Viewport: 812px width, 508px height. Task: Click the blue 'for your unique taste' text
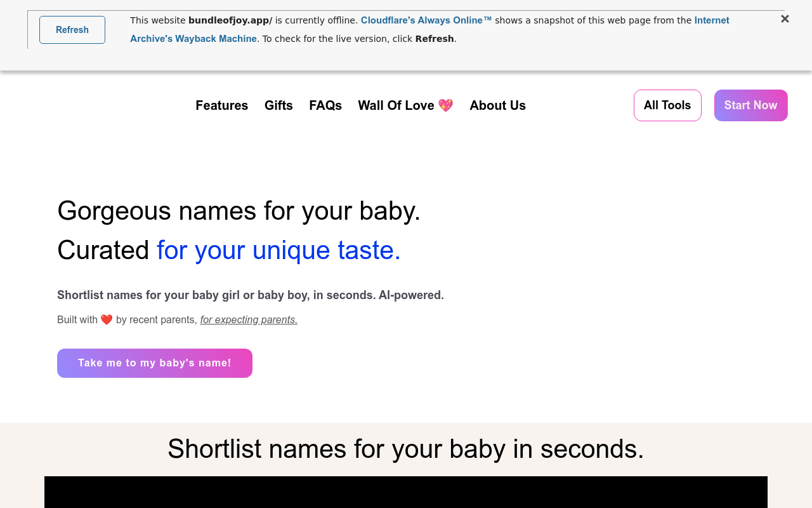pyautogui.click(x=278, y=250)
